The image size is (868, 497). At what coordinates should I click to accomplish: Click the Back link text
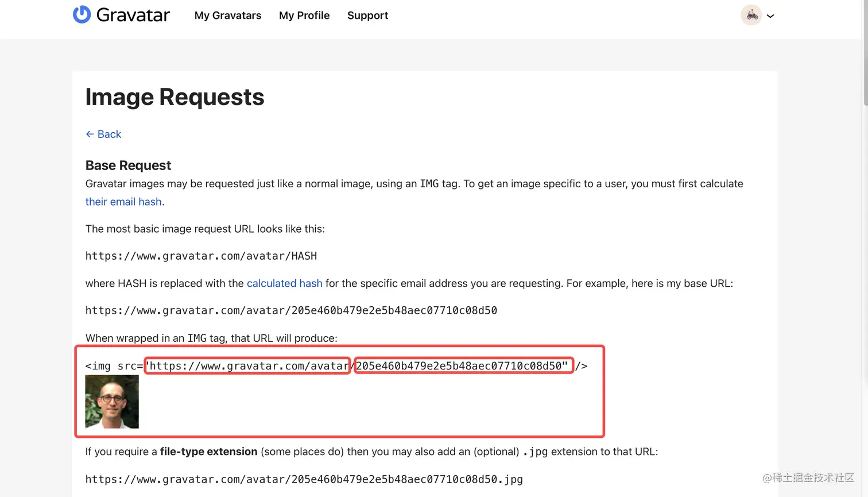pyautogui.click(x=109, y=134)
